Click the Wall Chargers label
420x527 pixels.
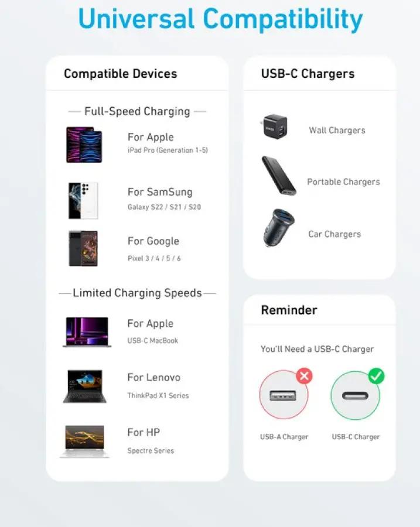(337, 131)
